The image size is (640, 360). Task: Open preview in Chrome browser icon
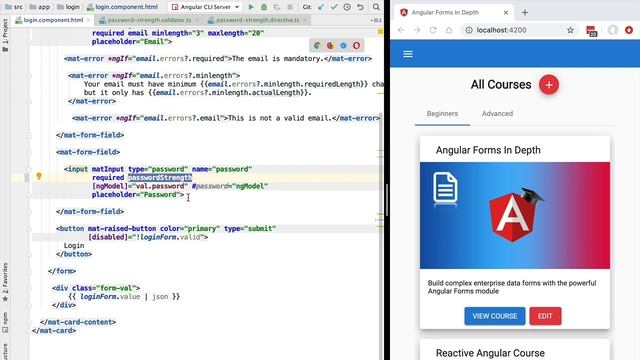coord(317,45)
